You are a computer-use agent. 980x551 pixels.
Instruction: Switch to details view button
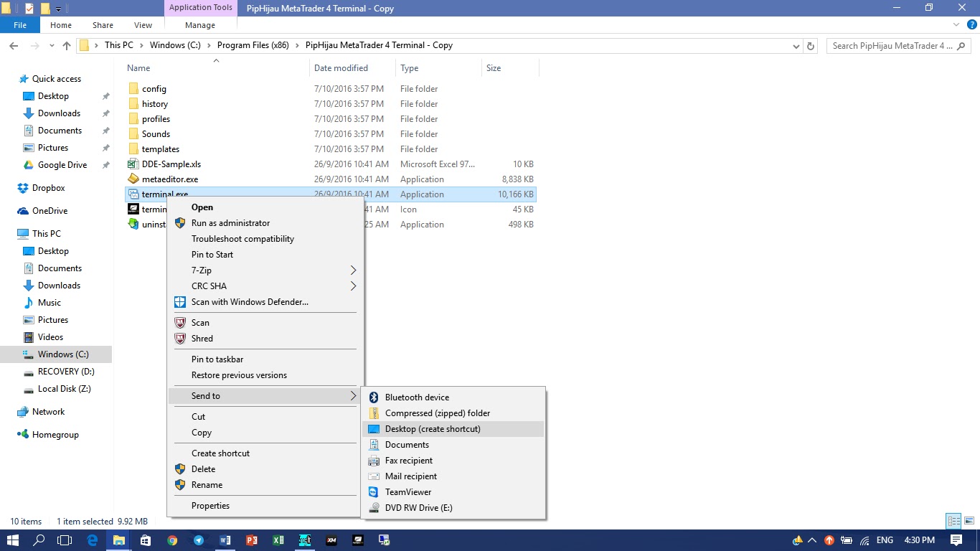coord(953,522)
